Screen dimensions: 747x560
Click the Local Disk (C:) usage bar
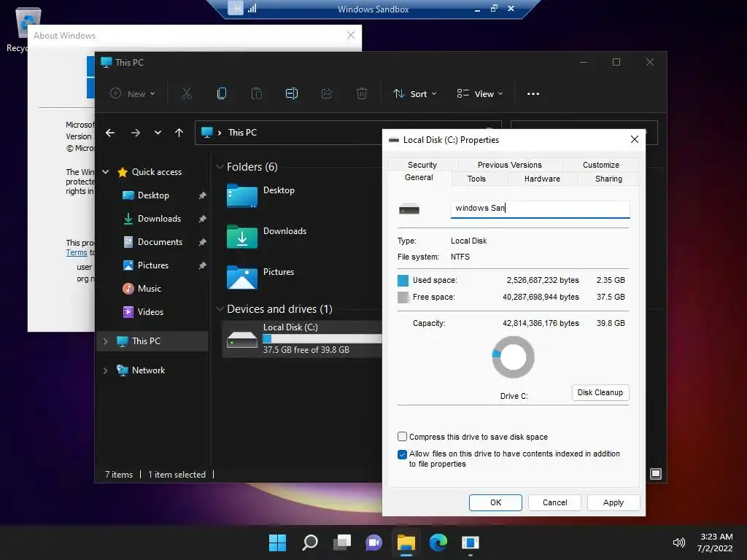(322, 338)
